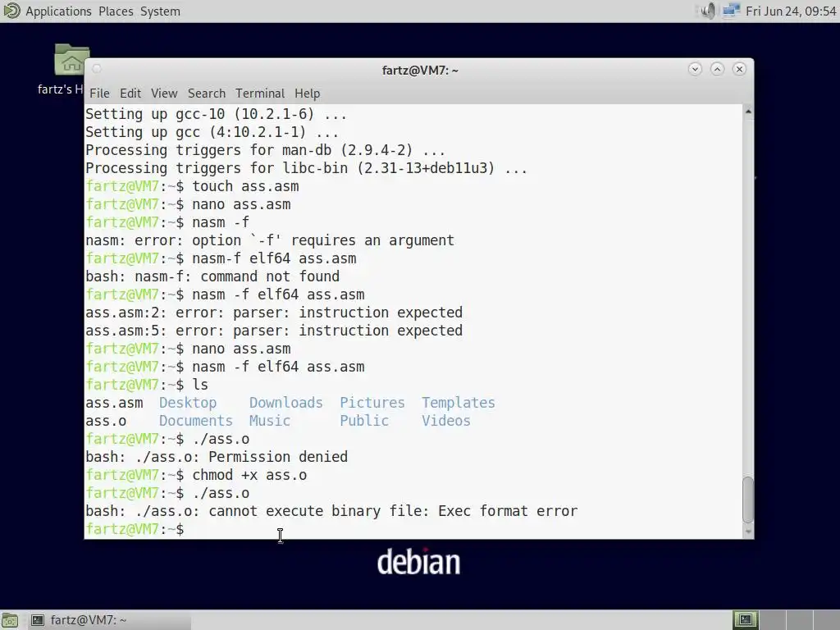Click the 'Videos' directory name in ls output
Screen dimensions: 840x630
445,421
